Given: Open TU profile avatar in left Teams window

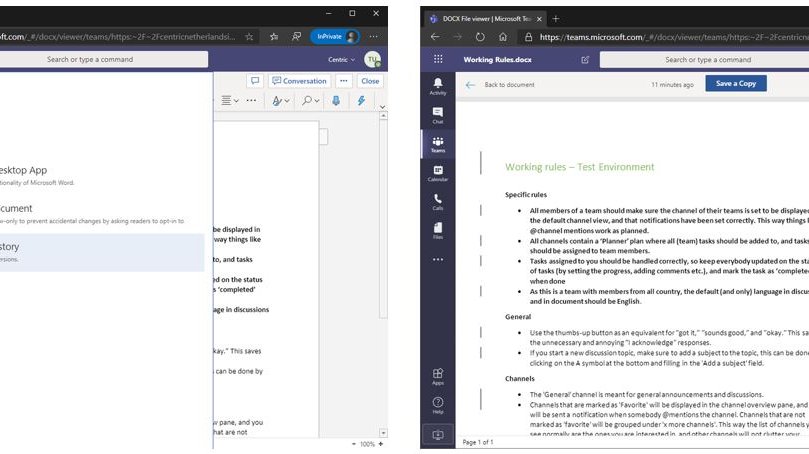Looking at the screenshot, I should click(372, 59).
